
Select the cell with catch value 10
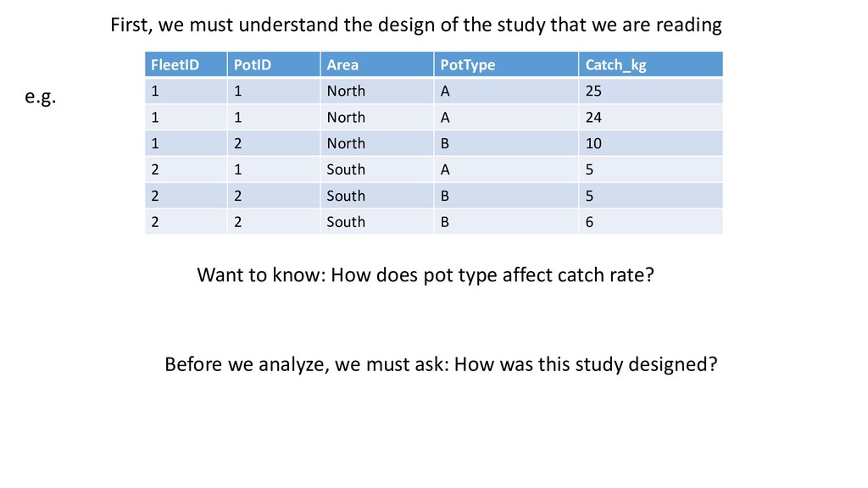[x=651, y=143]
